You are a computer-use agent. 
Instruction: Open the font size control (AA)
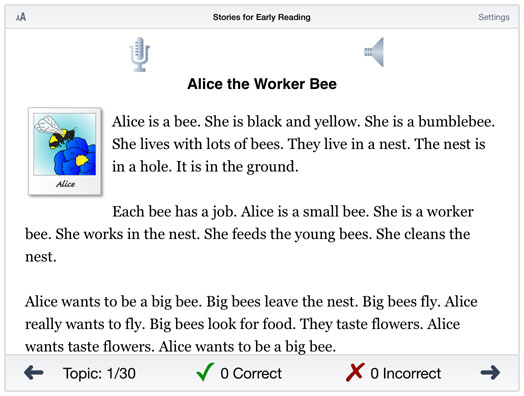21,17
